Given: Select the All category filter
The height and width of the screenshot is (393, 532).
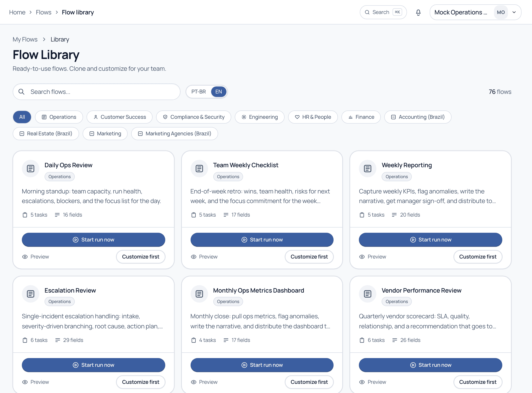Looking at the screenshot, I should tap(22, 117).
